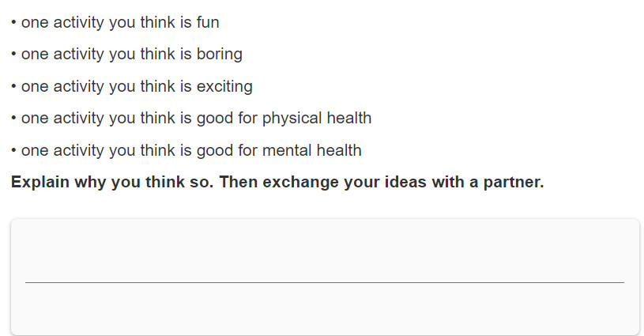Click the bullet point before the boring activity

[13, 54]
